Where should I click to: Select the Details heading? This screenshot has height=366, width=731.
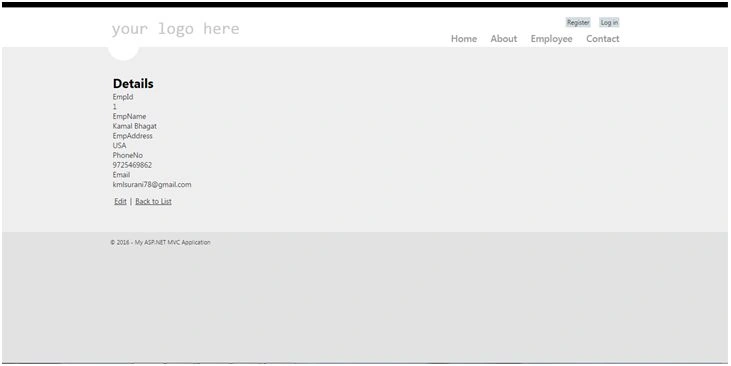point(133,83)
